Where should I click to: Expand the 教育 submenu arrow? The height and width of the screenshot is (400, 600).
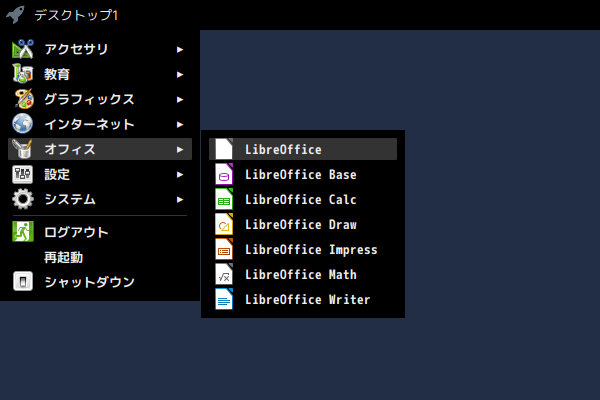click(x=180, y=74)
